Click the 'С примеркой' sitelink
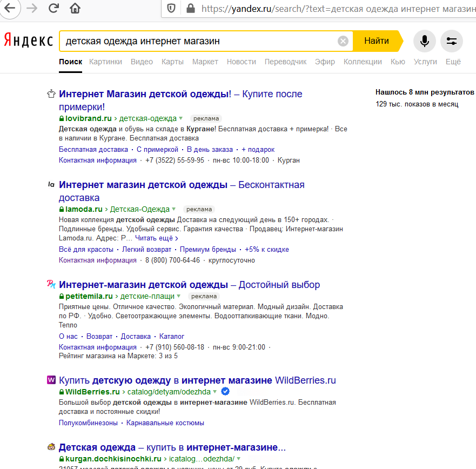This screenshot has height=469, width=476. 157,149
